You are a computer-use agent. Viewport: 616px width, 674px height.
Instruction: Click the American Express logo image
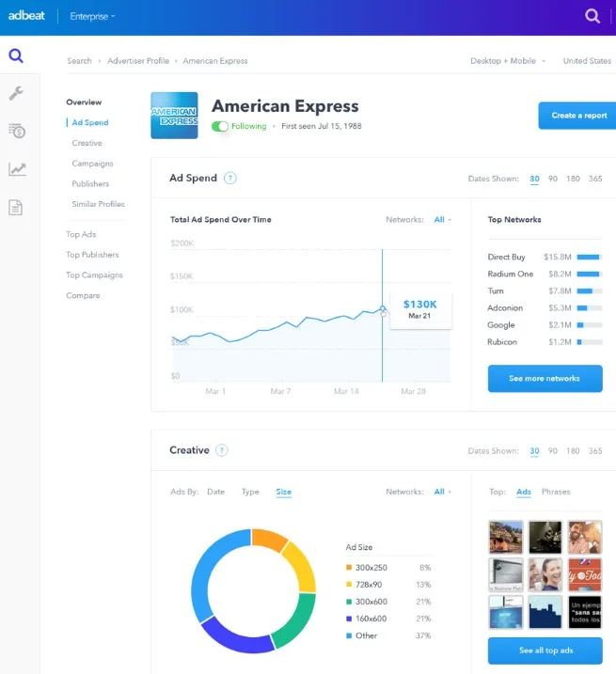tap(174, 116)
